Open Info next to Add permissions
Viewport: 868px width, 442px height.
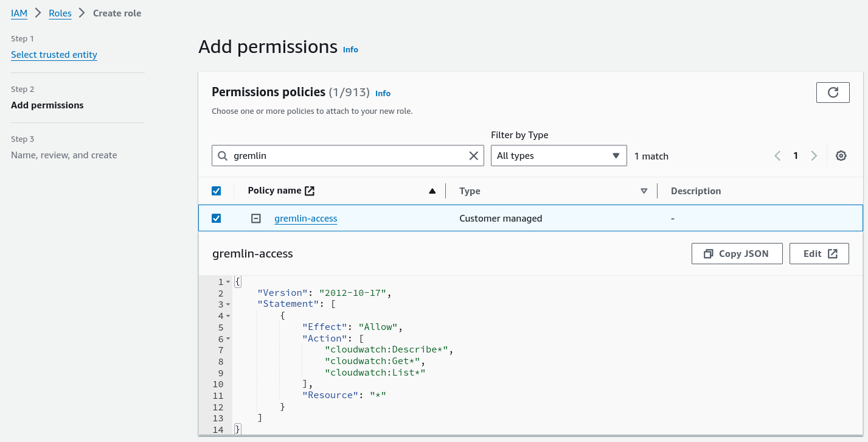click(350, 50)
